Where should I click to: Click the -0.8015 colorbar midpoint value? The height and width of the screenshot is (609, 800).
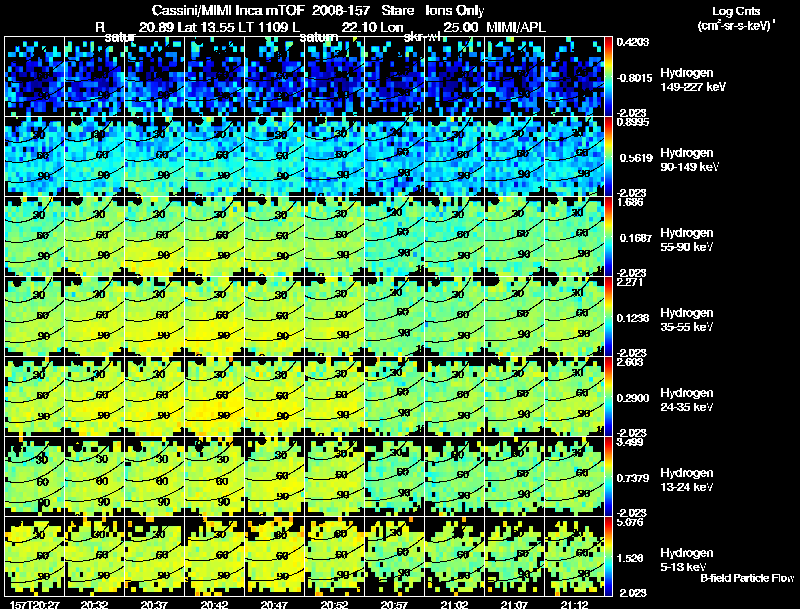pyautogui.click(x=634, y=78)
